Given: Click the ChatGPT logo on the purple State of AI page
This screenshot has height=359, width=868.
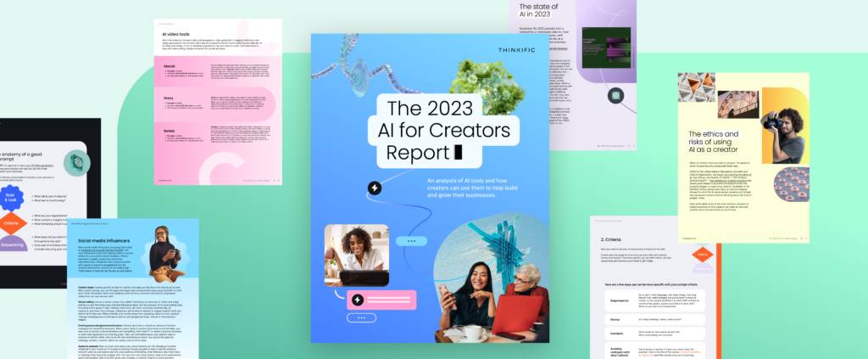Looking at the screenshot, I should [x=615, y=95].
